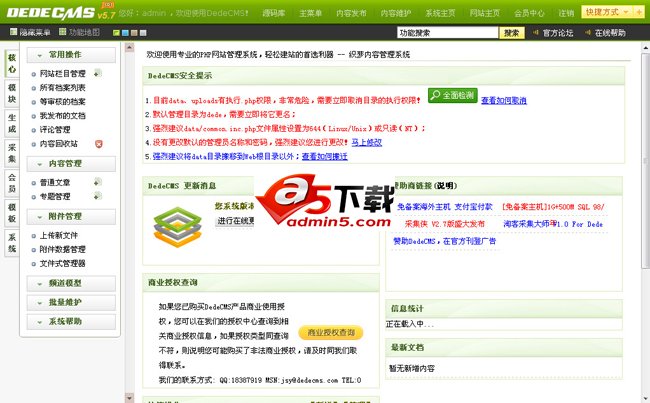Screen dimensions: 650x403
Task: Click the layered DedeCMS update logo image
Action: (177, 227)
